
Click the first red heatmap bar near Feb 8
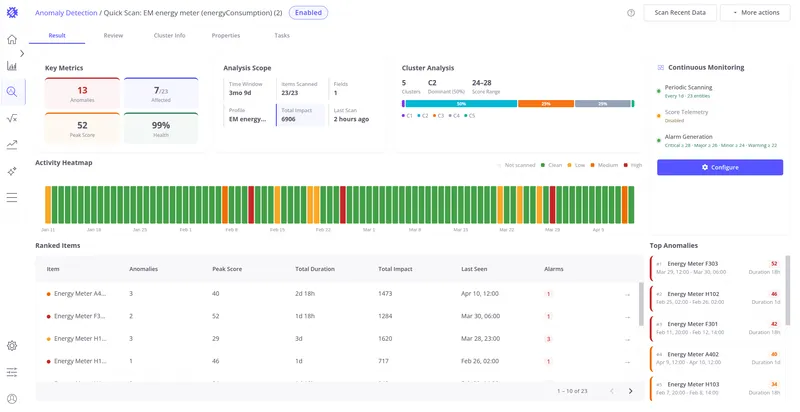point(251,205)
